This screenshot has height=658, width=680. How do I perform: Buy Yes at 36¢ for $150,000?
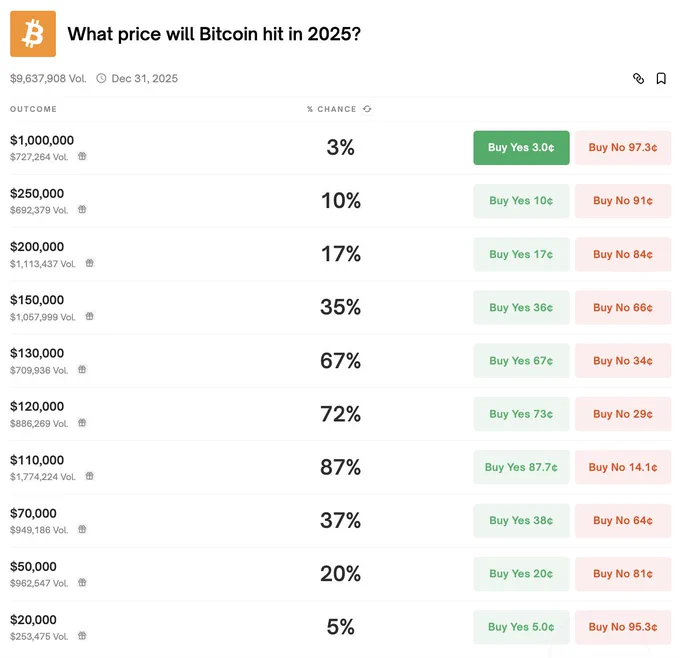tap(521, 308)
